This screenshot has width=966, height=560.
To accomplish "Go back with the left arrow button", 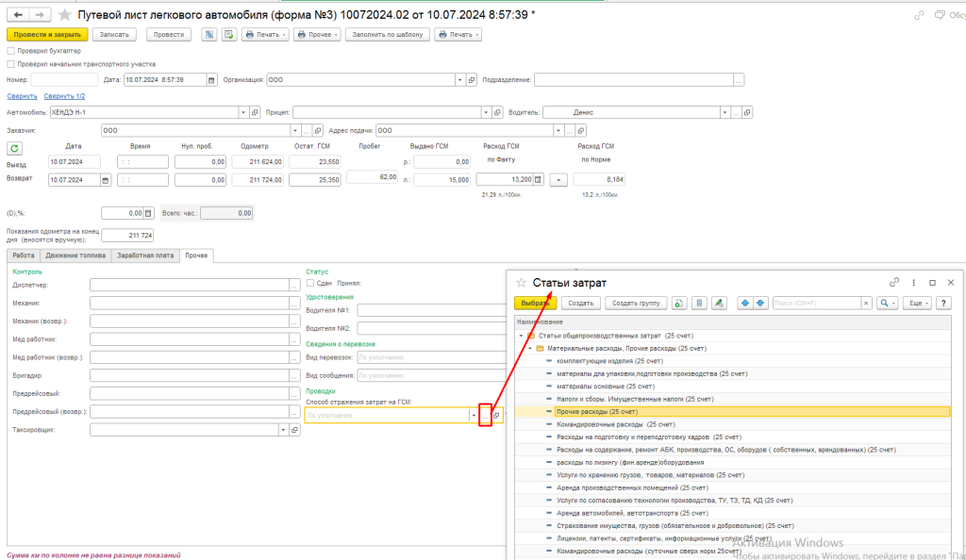I will [18, 15].
